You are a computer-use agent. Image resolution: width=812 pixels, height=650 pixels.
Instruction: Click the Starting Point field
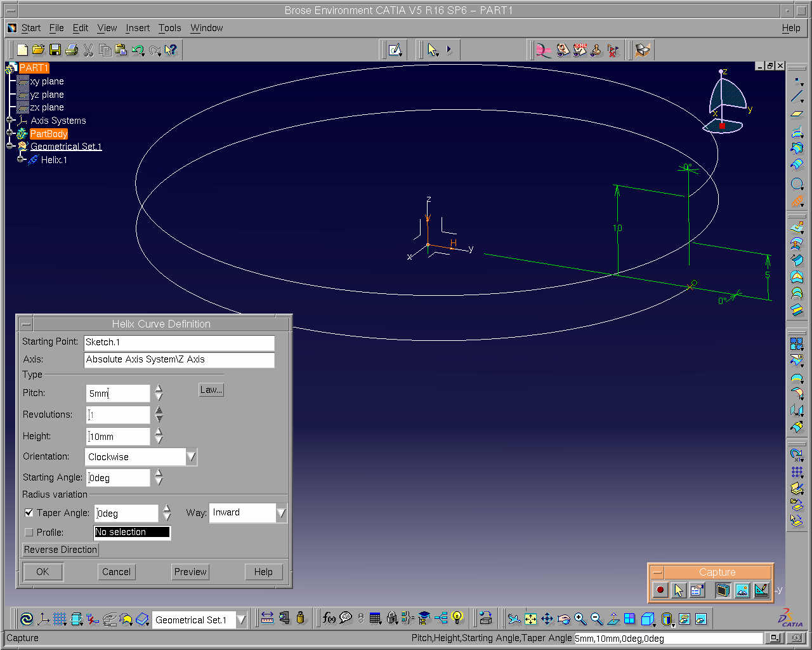click(180, 343)
